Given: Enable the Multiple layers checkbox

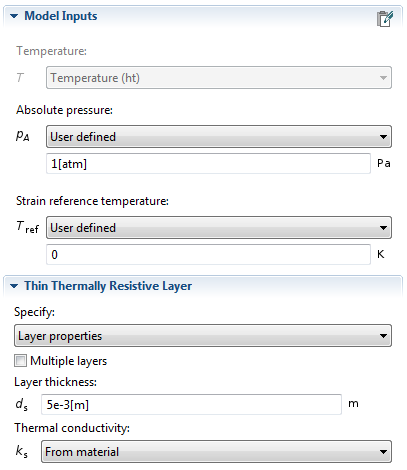Looking at the screenshot, I should click(20, 361).
